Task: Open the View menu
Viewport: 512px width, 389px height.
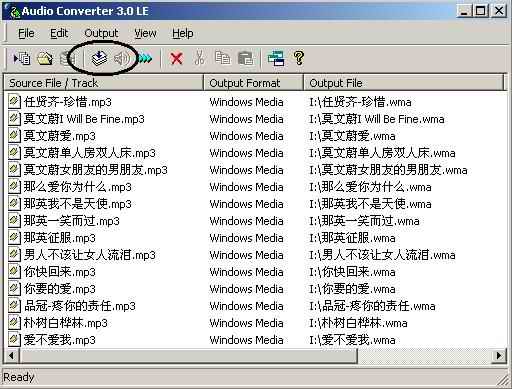Action: 145,33
